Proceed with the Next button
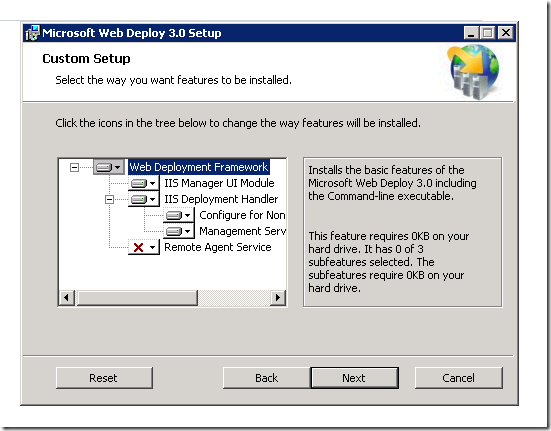Screen dimensions: 551x431 tap(355, 378)
